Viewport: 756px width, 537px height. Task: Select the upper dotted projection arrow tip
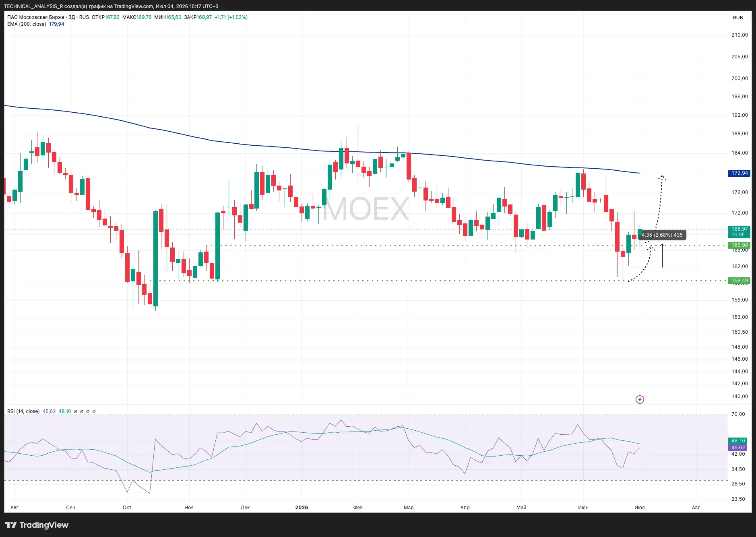click(x=662, y=177)
